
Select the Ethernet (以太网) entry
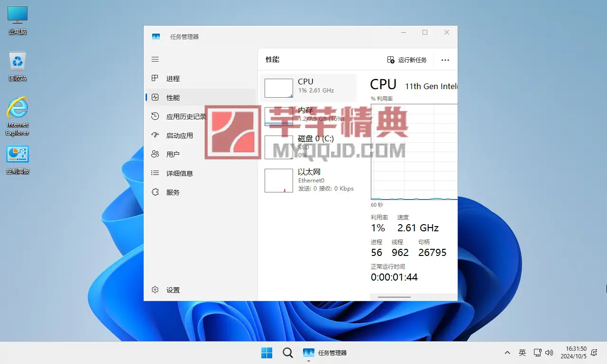coord(308,180)
